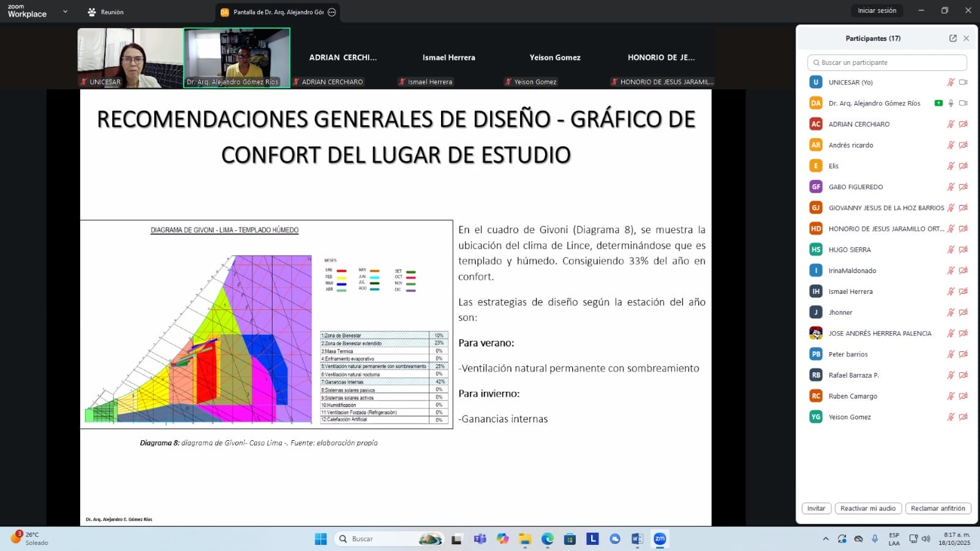Close the Participantes panel

(966, 38)
